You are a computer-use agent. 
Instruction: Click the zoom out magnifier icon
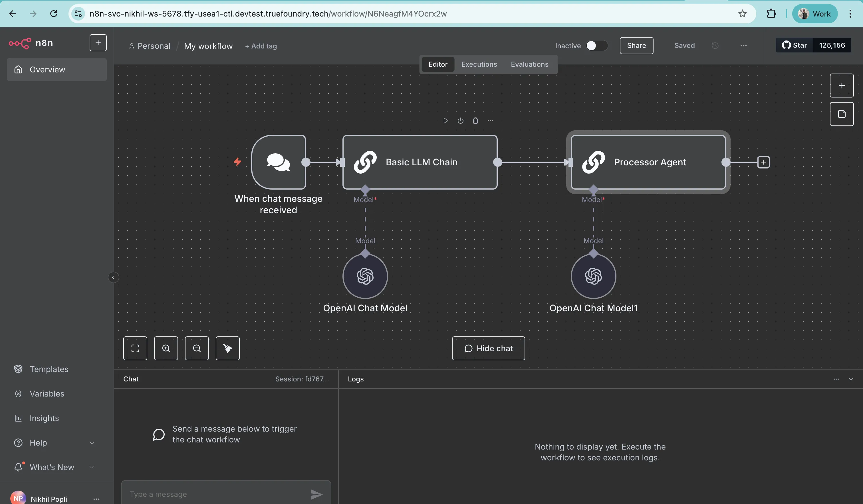tap(197, 348)
